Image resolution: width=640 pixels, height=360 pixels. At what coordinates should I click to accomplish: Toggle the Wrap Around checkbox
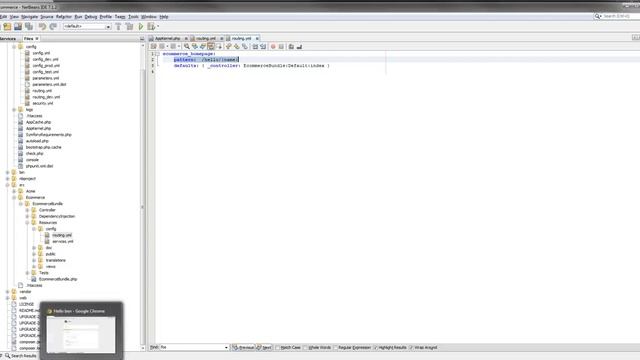coord(411,348)
